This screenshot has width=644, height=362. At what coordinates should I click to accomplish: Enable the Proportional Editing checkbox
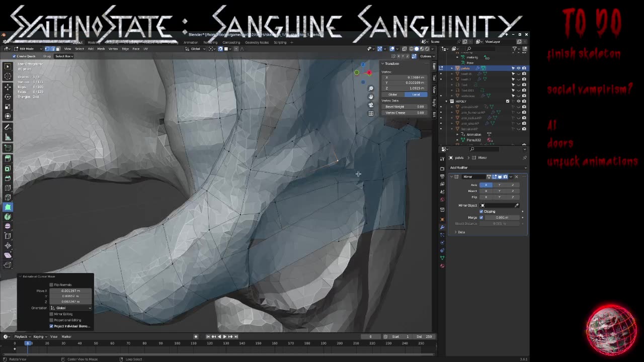(x=51, y=320)
